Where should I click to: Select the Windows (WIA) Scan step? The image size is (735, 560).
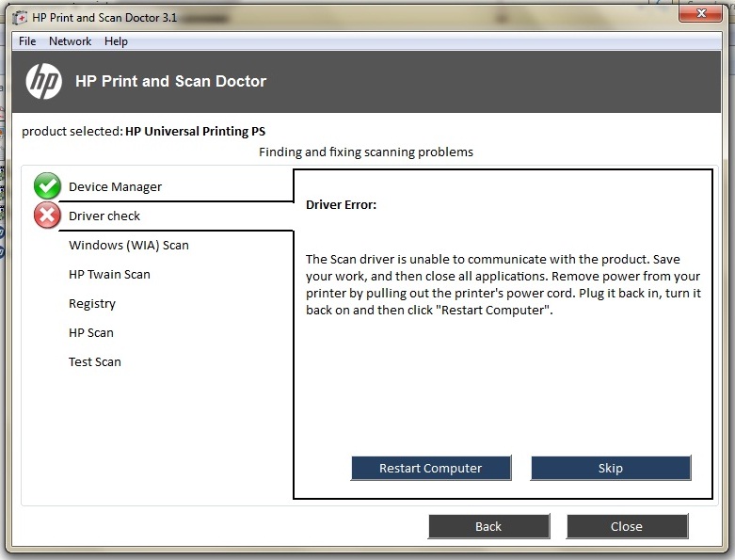(128, 245)
